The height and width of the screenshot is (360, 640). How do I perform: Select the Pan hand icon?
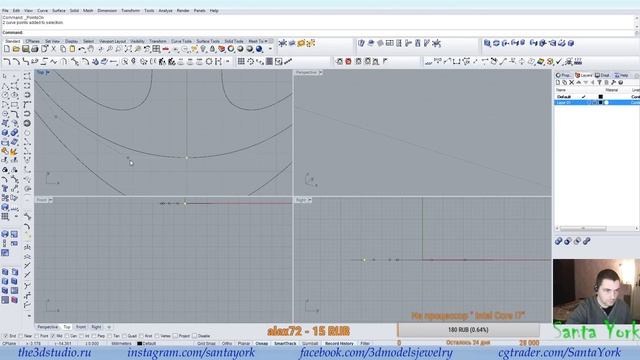coord(91,49)
